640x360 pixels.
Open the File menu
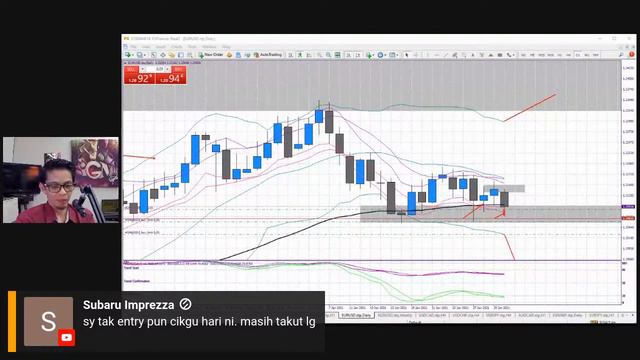(133, 47)
